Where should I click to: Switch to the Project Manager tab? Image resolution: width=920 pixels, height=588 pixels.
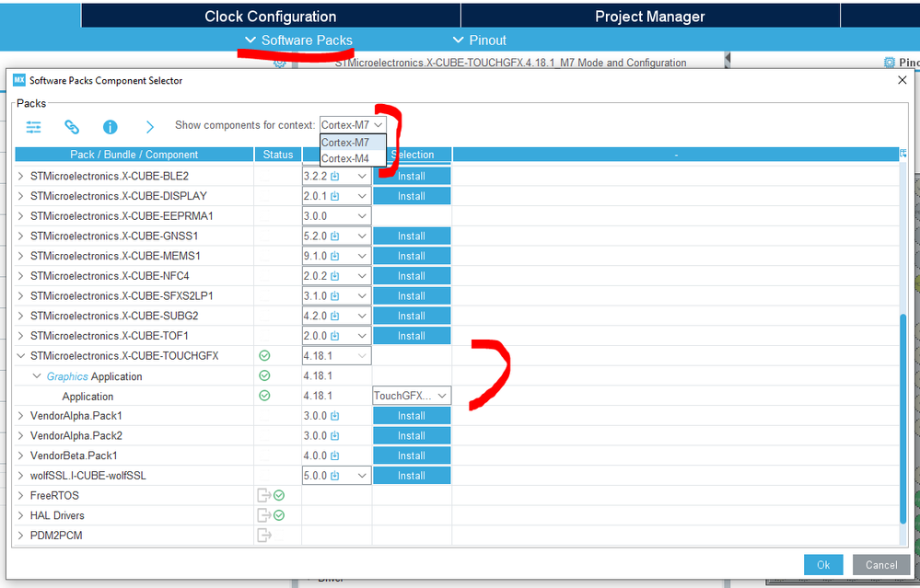pyautogui.click(x=650, y=17)
